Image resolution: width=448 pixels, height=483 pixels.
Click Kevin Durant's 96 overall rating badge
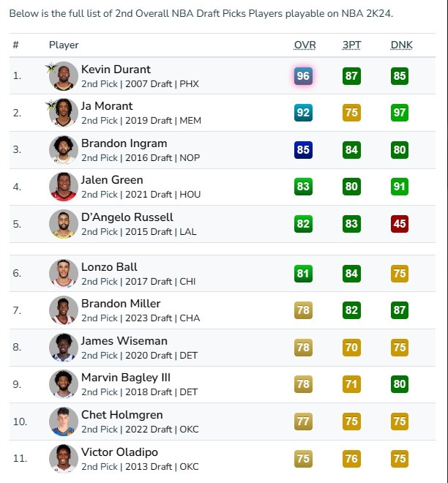coord(303,76)
